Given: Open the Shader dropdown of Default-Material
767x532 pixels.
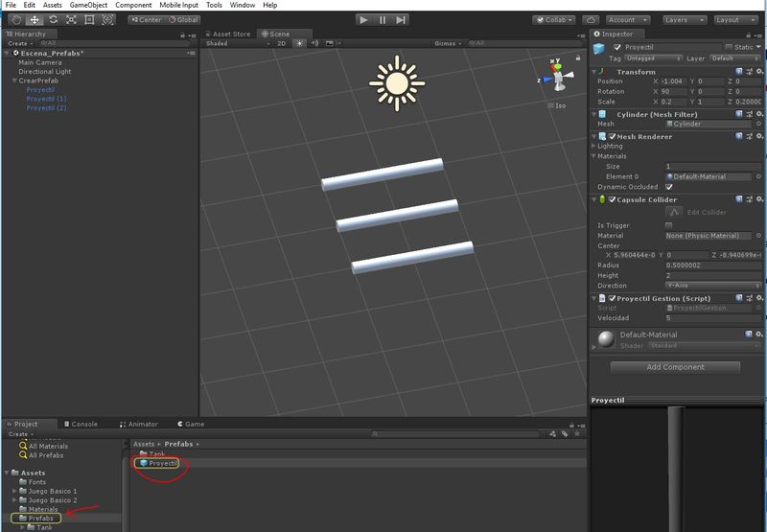Looking at the screenshot, I should tap(705, 346).
